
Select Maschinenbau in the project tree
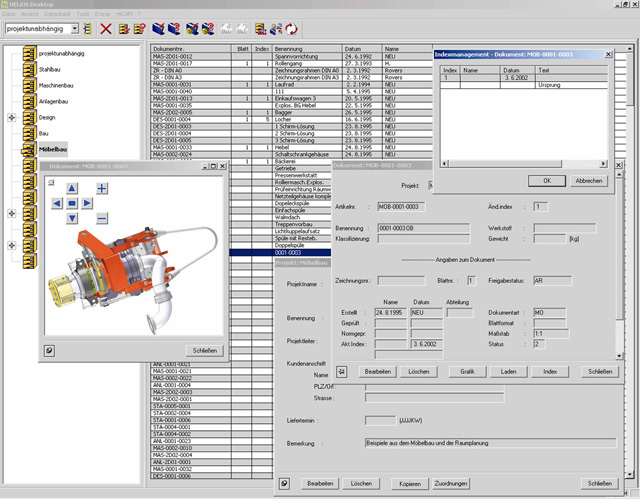point(55,86)
